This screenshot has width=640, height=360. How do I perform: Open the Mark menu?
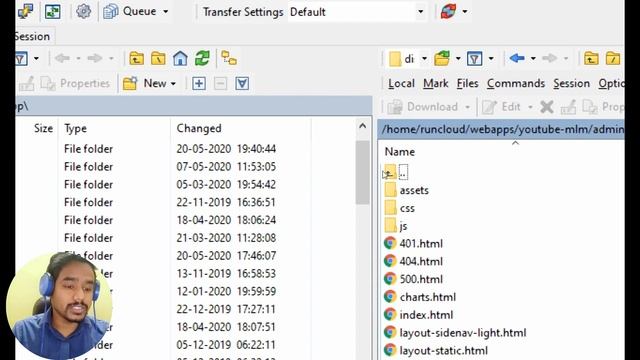point(436,84)
